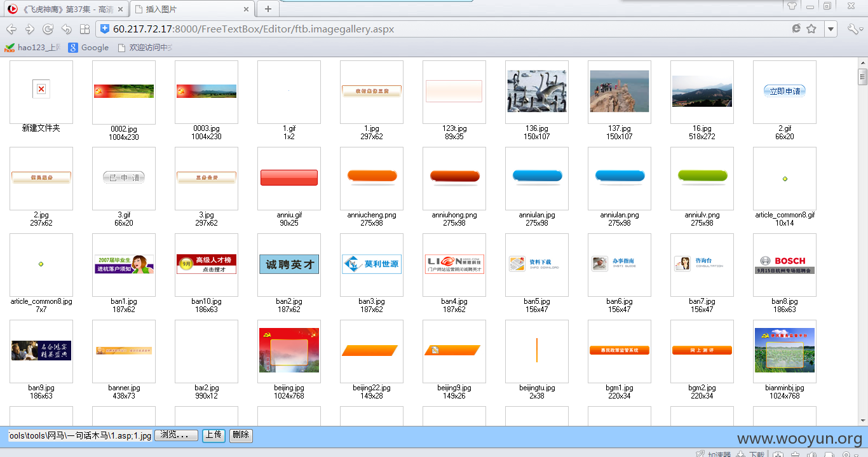Select the bgm2.jpg 网上测评 thumbnail
The image size is (868, 457).
click(702, 350)
